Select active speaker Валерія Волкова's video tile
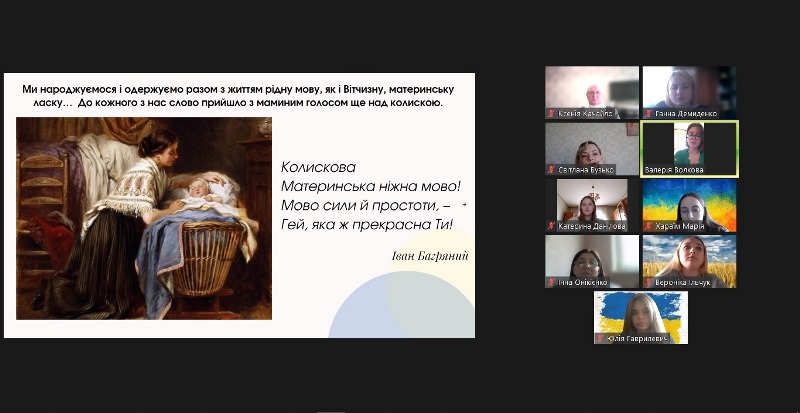Image resolution: width=800 pixels, height=413 pixels. pos(689,144)
